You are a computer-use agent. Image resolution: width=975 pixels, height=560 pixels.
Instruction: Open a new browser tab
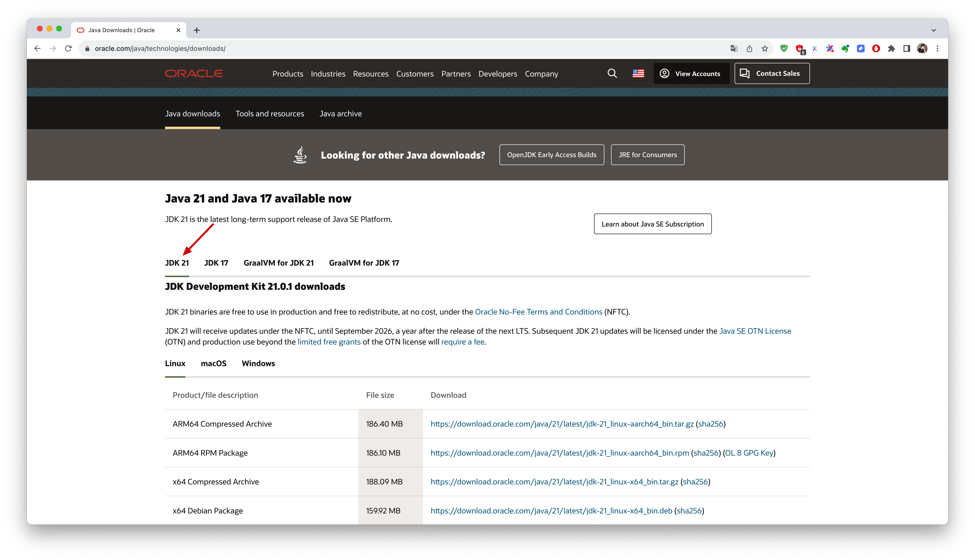(x=196, y=30)
